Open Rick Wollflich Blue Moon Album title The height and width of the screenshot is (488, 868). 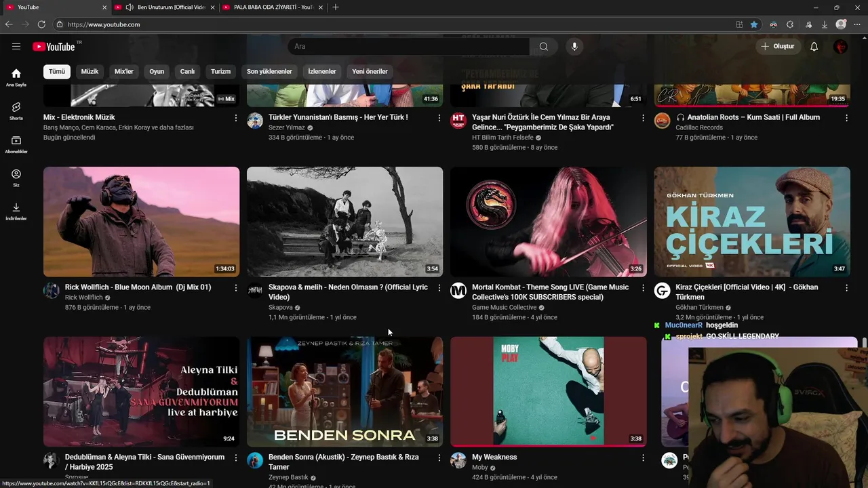(138, 287)
